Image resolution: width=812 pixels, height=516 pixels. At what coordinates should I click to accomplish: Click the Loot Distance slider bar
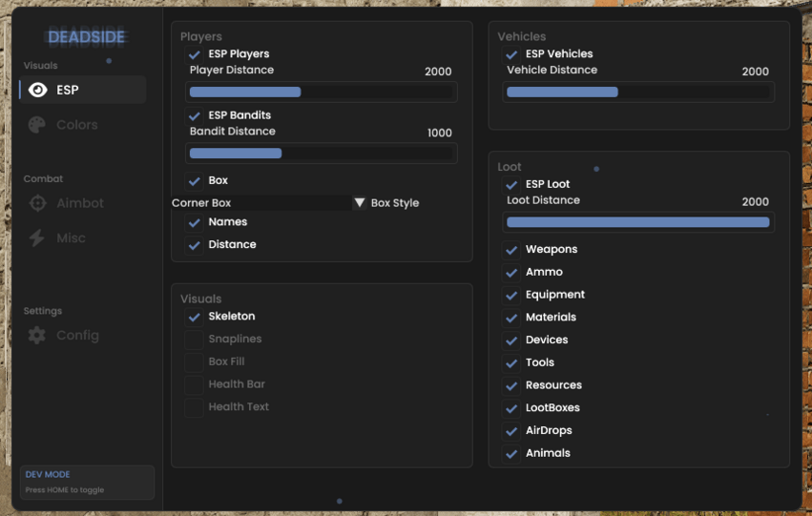point(637,222)
